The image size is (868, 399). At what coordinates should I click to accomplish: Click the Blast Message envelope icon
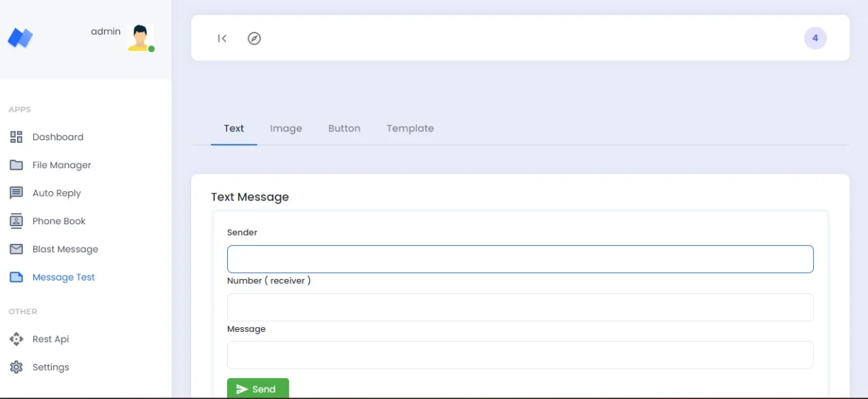tap(16, 249)
